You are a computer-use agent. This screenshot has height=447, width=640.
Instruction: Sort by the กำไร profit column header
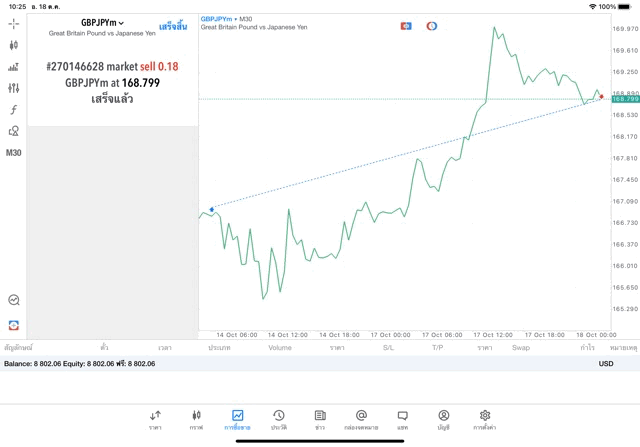(x=587, y=348)
